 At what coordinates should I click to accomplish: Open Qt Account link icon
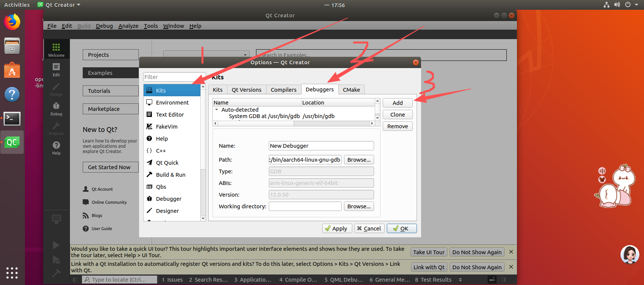pyautogui.click(x=86, y=189)
